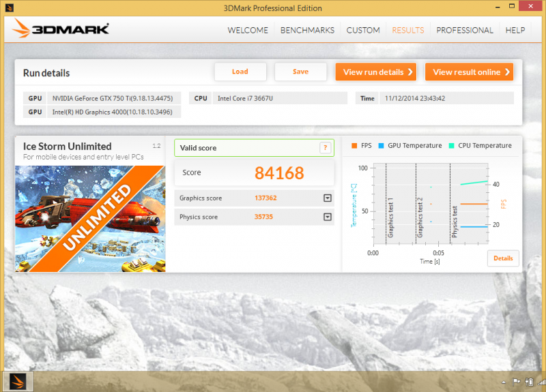Click the time value 11/12/2014 23:43:42
546x392 pixels.
tap(415, 98)
